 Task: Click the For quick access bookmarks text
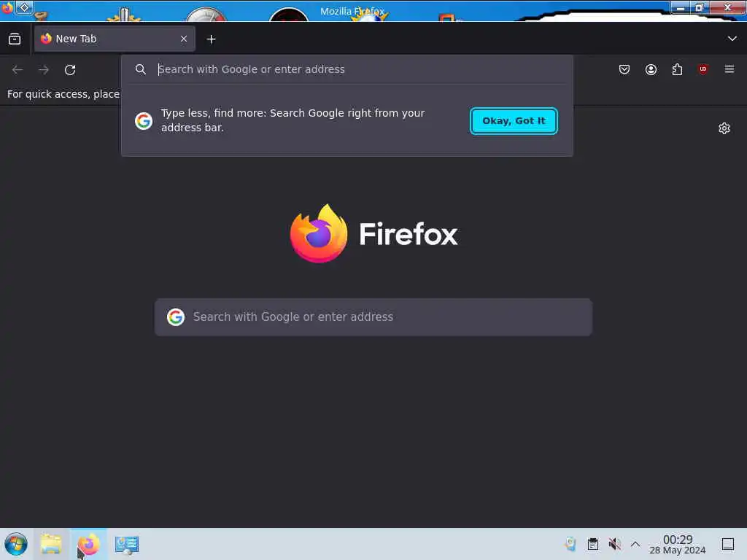click(63, 94)
